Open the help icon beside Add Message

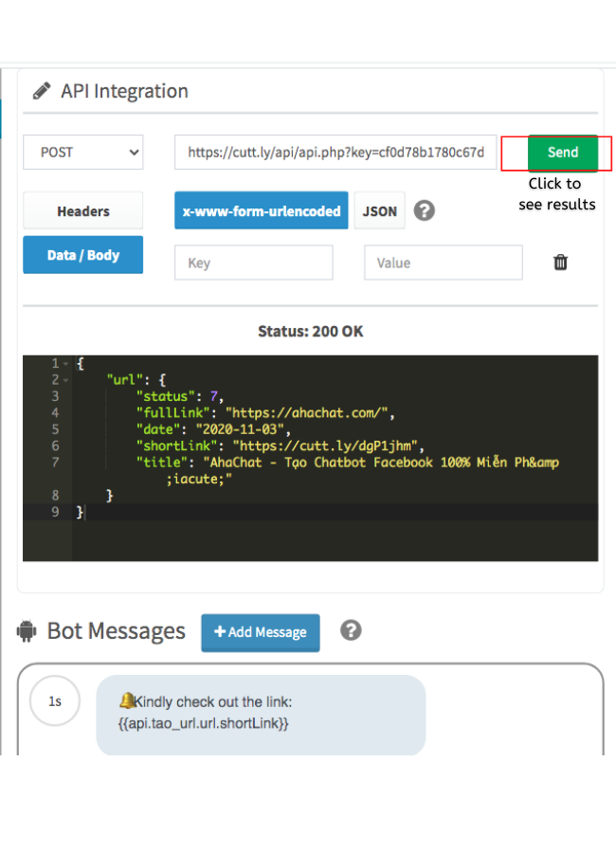351,630
